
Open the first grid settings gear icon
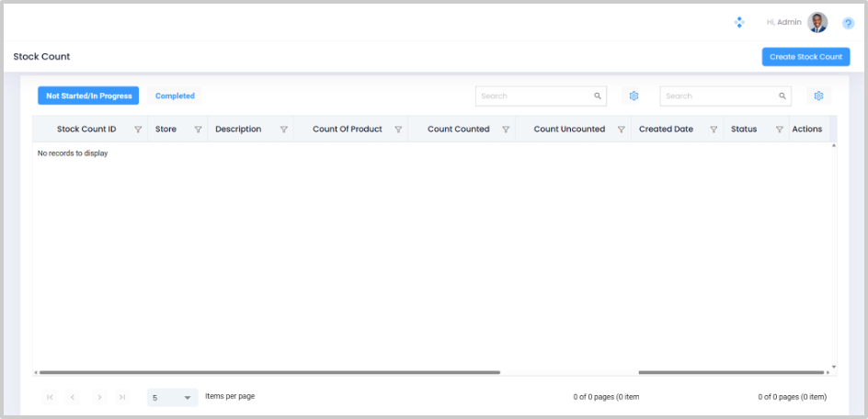coord(634,96)
